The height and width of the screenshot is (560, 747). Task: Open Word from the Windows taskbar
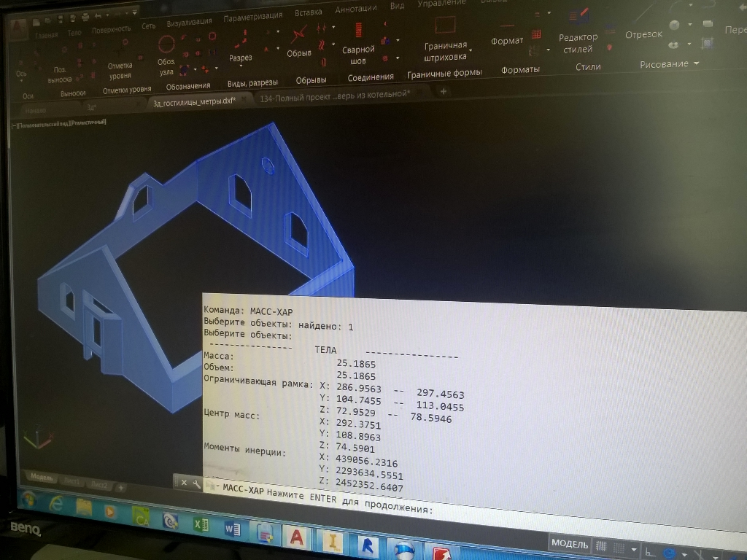click(x=233, y=527)
